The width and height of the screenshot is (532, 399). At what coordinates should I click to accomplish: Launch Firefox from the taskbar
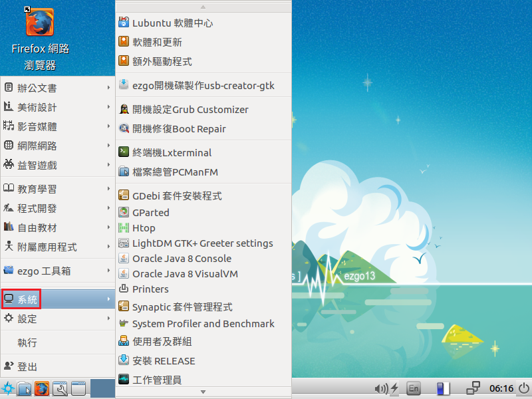(42, 388)
